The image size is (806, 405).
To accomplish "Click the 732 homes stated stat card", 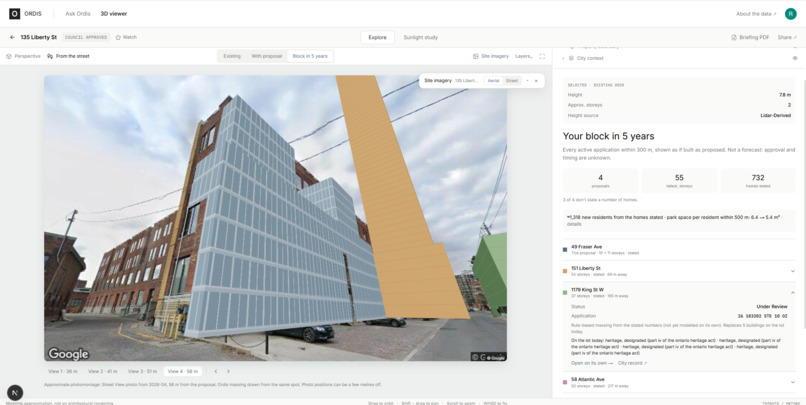I will click(758, 180).
